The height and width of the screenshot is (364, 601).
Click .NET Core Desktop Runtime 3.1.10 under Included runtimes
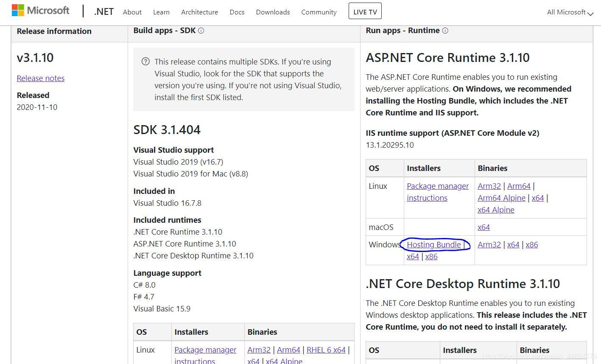tap(193, 255)
